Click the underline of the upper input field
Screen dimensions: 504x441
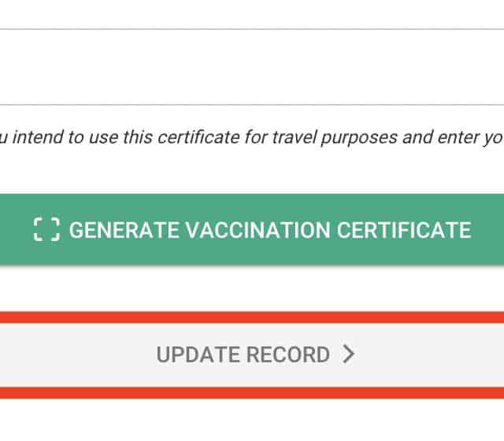pyautogui.click(x=252, y=30)
